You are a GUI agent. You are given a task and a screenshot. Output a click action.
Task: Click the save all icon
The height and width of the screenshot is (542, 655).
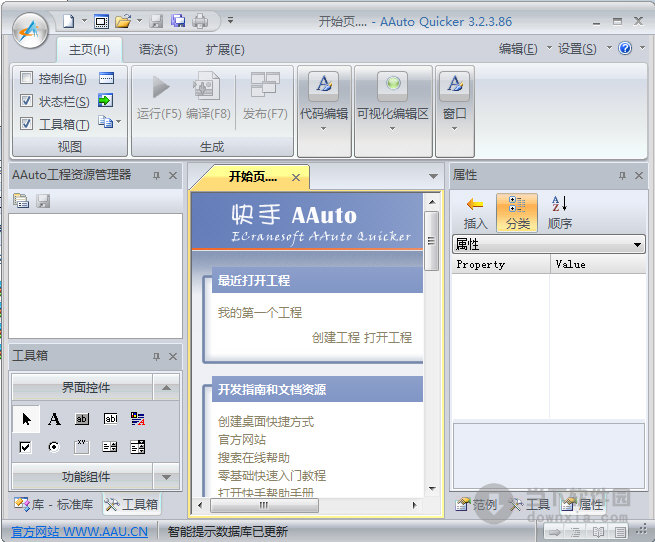pyautogui.click(x=178, y=21)
